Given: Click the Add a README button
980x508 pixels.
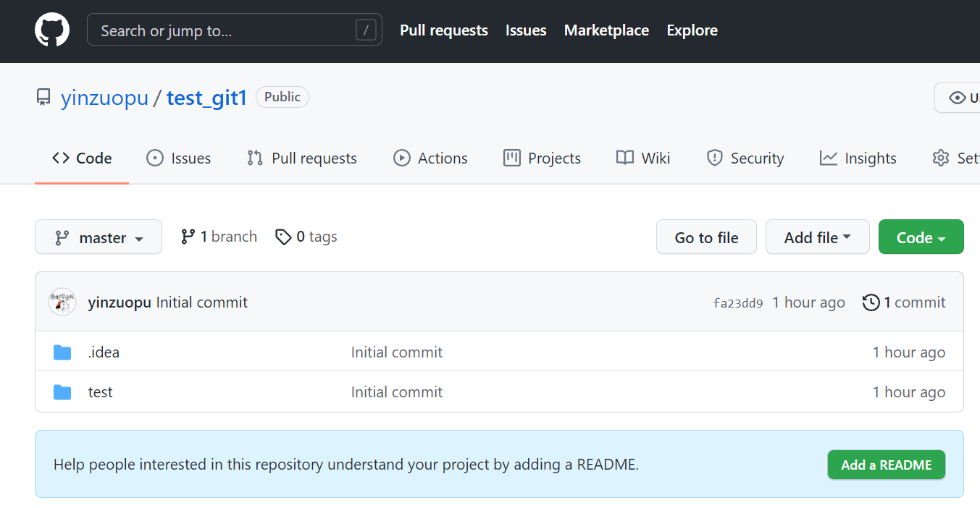Looking at the screenshot, I should coord(886,465).
